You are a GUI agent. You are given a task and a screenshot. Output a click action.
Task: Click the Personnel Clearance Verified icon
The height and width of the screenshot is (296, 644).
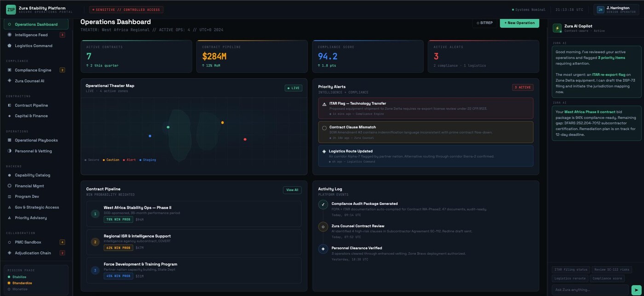323,249
